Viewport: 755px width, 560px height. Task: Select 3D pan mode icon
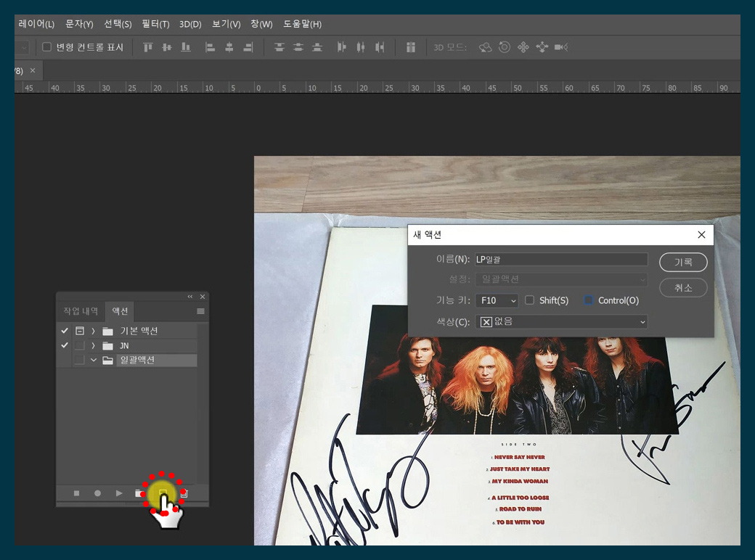523,47
